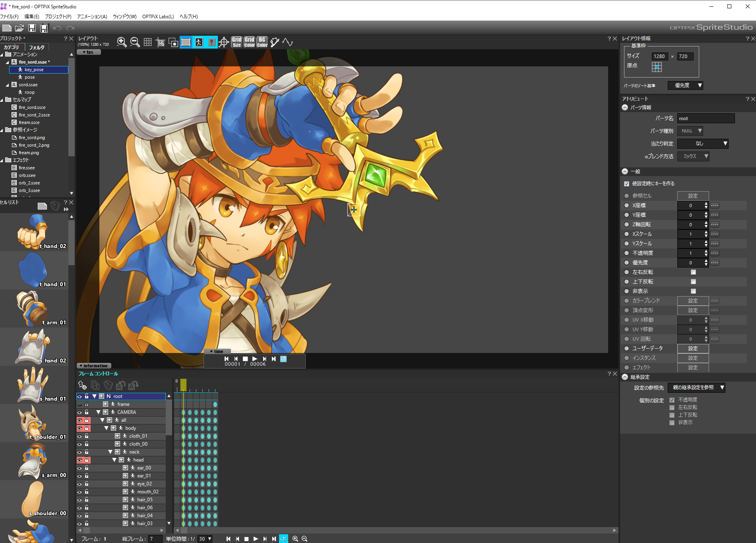Collapse the neck part tree triangle

(110, 452)
